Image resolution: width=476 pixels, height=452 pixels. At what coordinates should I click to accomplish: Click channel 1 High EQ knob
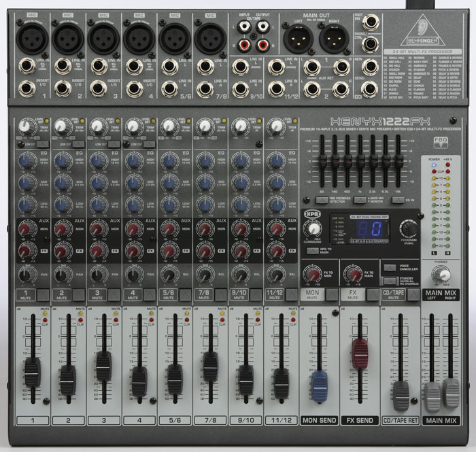(26, 161)
